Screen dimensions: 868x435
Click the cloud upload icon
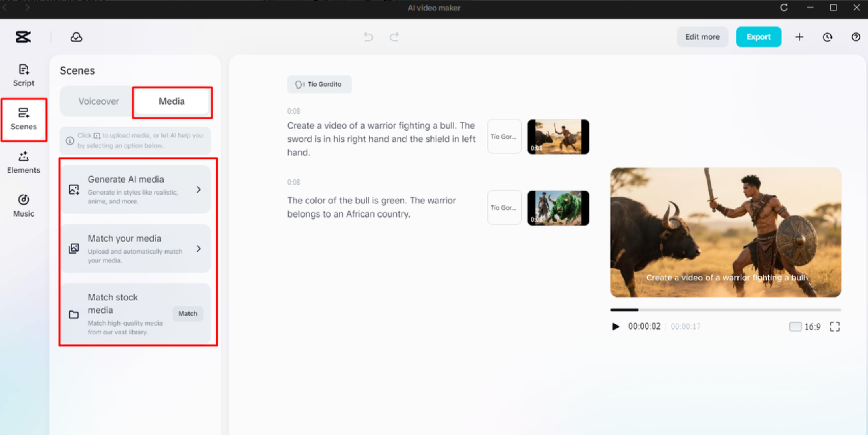[x=76, y=37]
